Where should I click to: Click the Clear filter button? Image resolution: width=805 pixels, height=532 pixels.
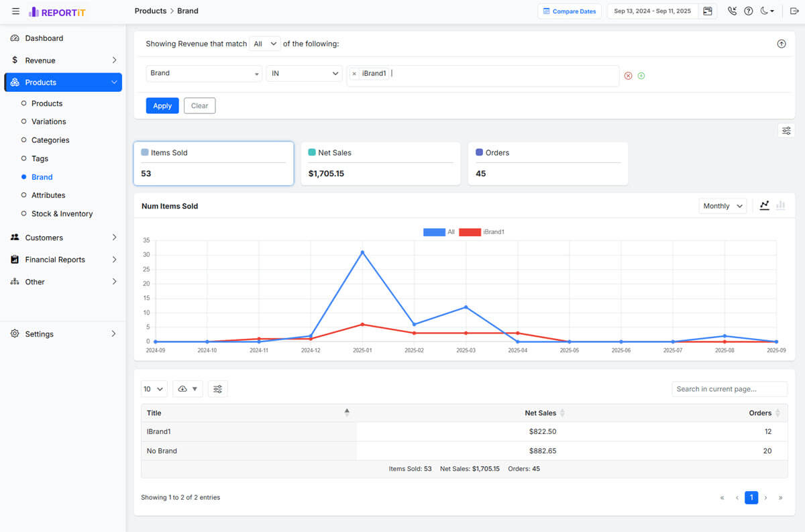[200, 106]
